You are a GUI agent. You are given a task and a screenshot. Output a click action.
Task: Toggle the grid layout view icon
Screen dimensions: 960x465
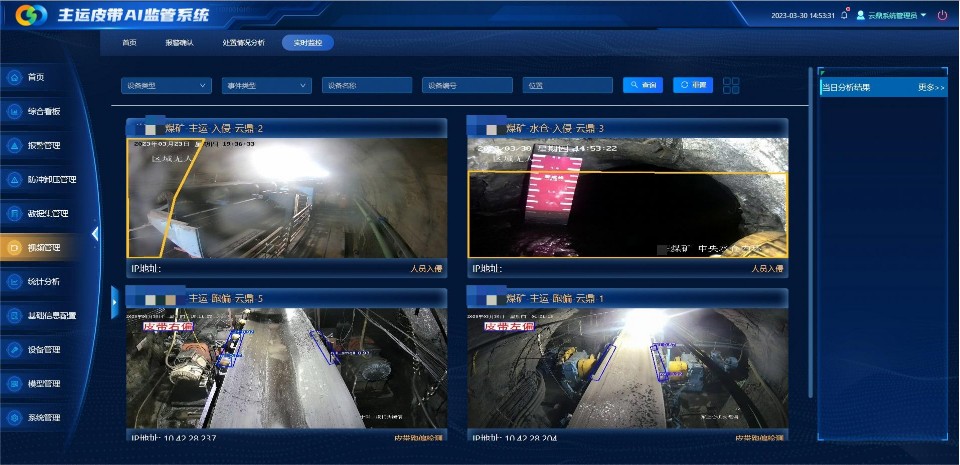pyautogui.click(x=731, y=85)
